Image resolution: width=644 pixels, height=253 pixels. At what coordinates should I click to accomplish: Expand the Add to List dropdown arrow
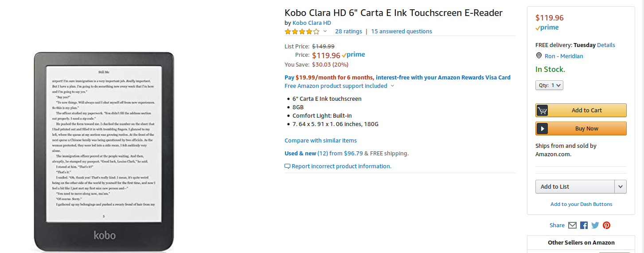[621, 187]
